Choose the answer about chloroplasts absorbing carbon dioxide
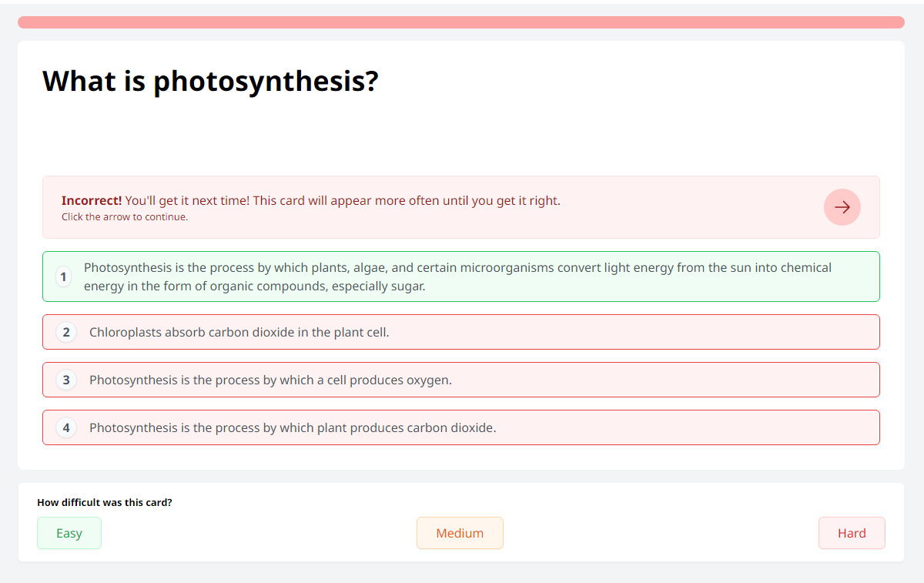The image size is (924, 583). 461,332
